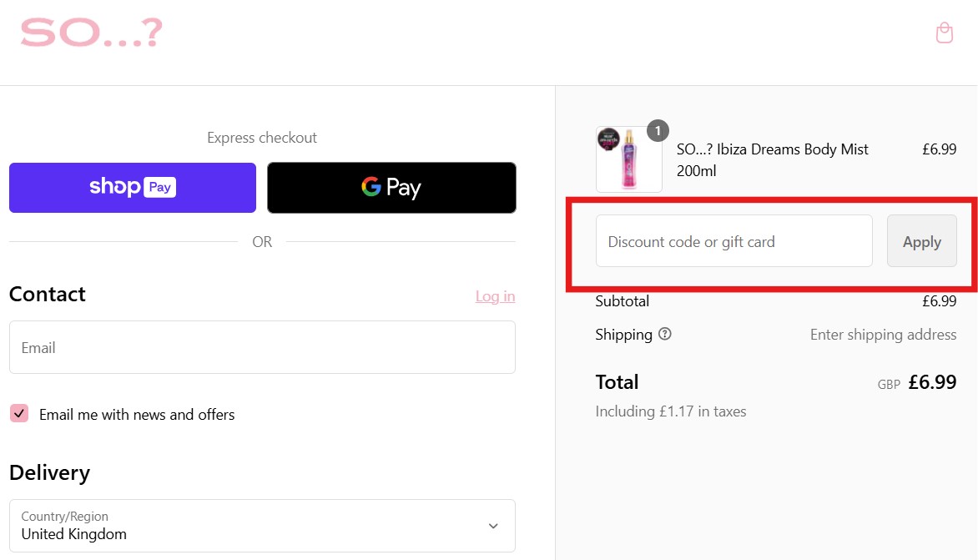Click the Enter shipping address text

coord(883,335)
